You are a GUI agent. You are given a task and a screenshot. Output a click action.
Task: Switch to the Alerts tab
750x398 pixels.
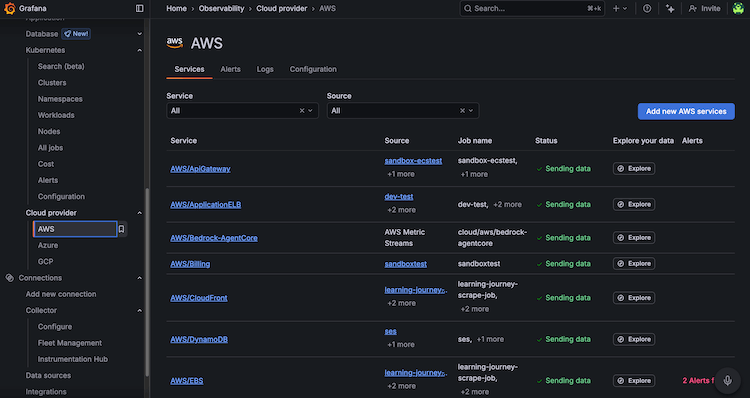coord(231,69)
